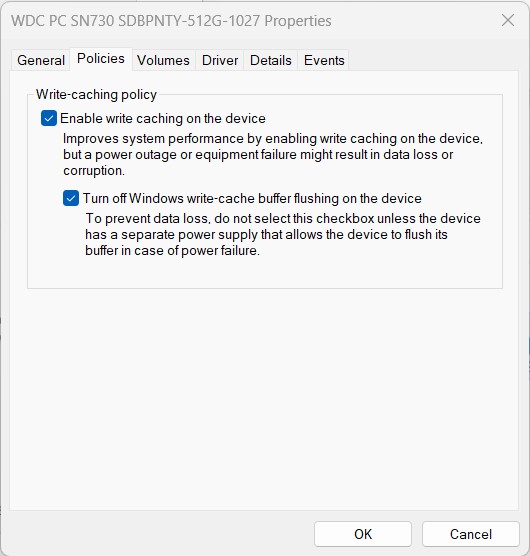
Task: Confirm changes with the OK button
Action: point(363,534)
